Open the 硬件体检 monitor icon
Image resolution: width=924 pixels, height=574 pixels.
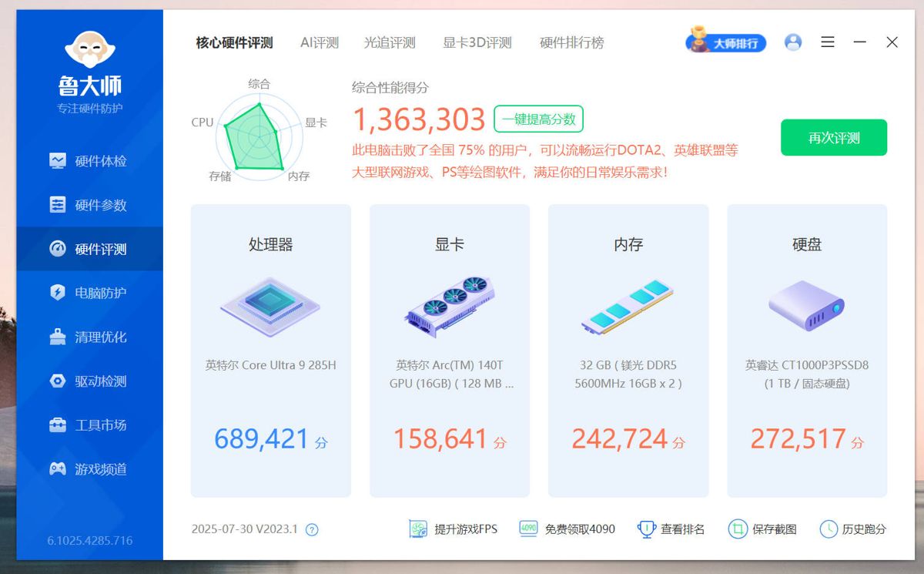click(58, 161)
